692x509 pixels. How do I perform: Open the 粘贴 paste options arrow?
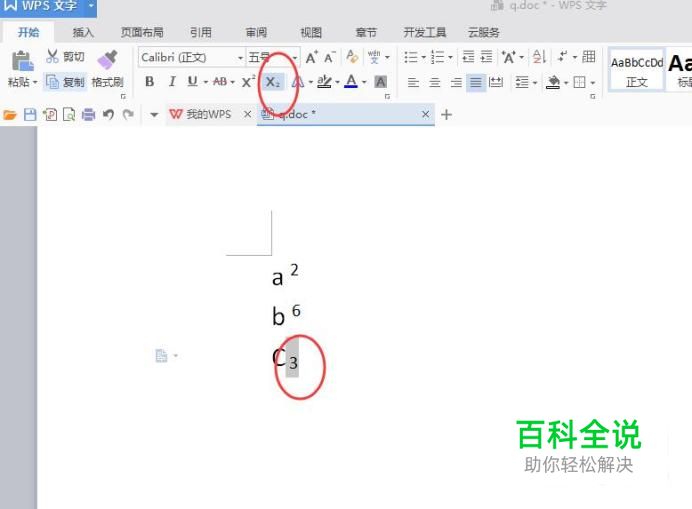35,83
